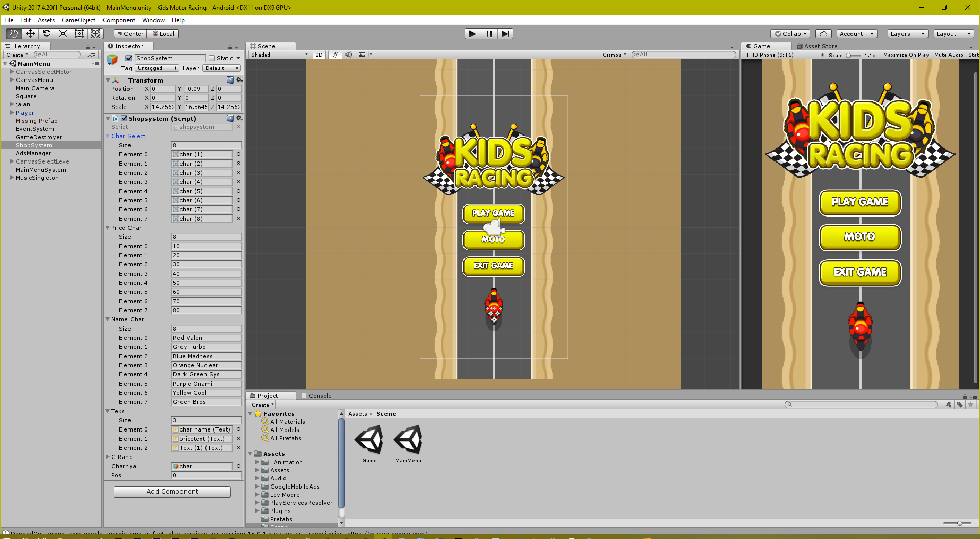
Task: Collapse the Price Char array
Action: click(x=107, y=228)
